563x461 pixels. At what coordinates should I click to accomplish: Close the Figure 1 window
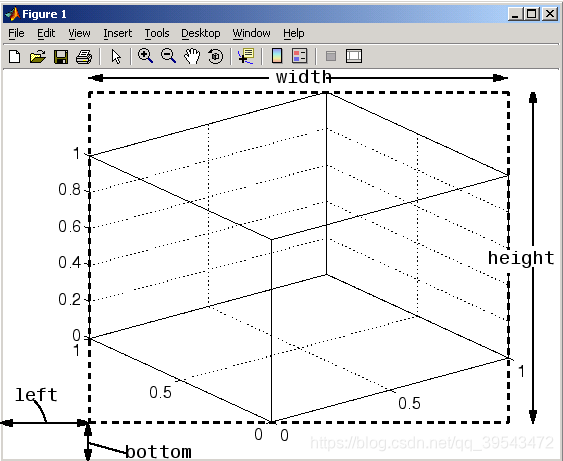coord(550,14)
